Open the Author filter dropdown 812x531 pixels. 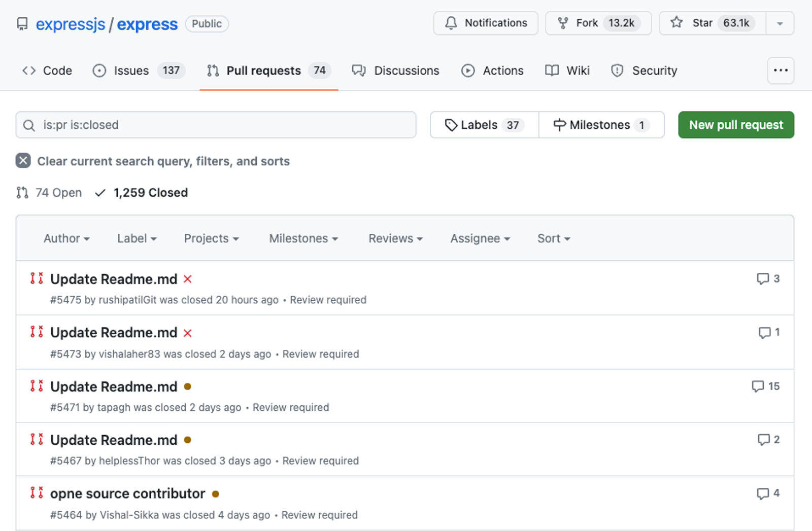click(66, 238)
